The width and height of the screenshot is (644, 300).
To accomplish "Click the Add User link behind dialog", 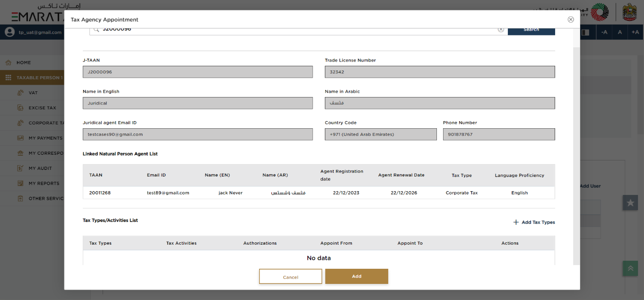I will [x=590, y=186].
